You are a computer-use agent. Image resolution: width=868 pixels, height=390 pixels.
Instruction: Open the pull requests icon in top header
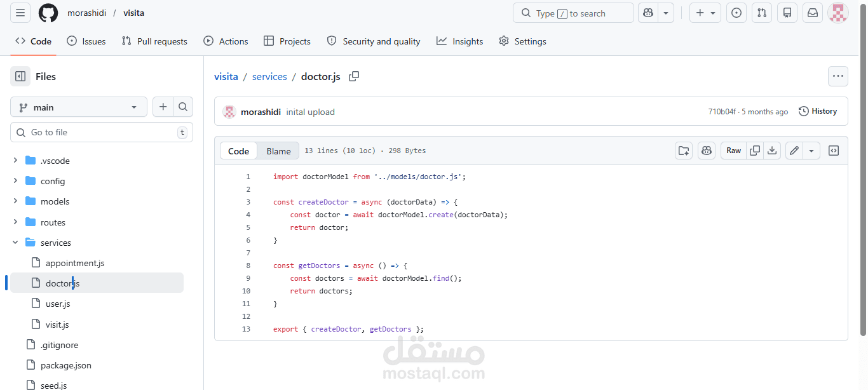coord(762,13)
